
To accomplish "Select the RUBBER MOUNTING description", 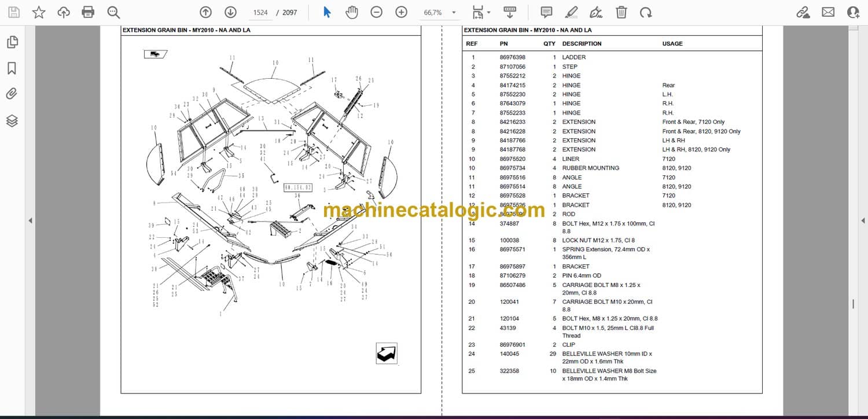I will (590, 168).
